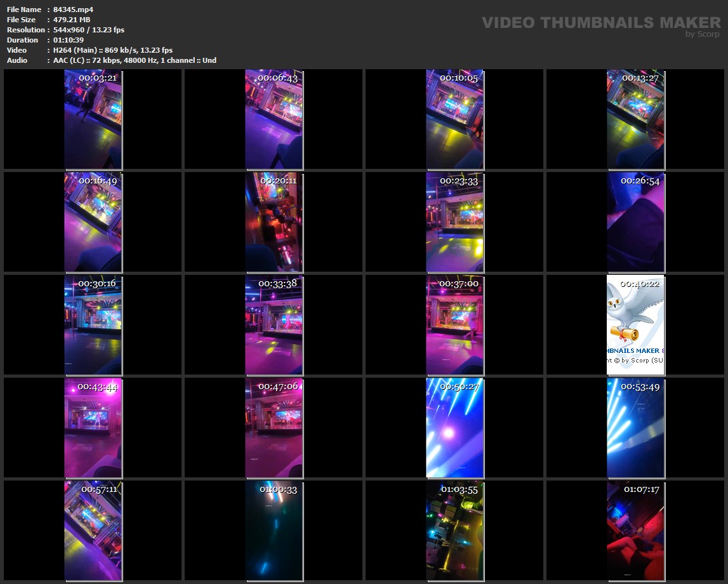Select the dark frame at 00:26:54
This screenshot has width=728, height=584.
(x=636, y=222)
